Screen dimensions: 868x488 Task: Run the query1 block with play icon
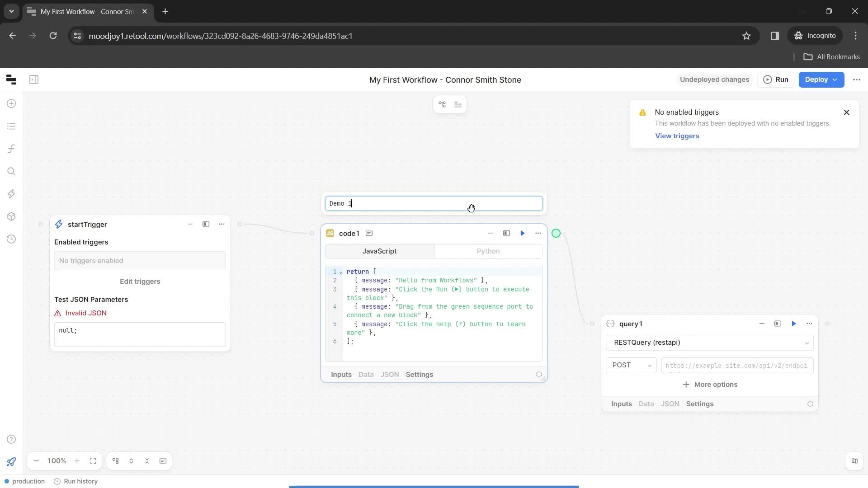[x=793, y=324]
